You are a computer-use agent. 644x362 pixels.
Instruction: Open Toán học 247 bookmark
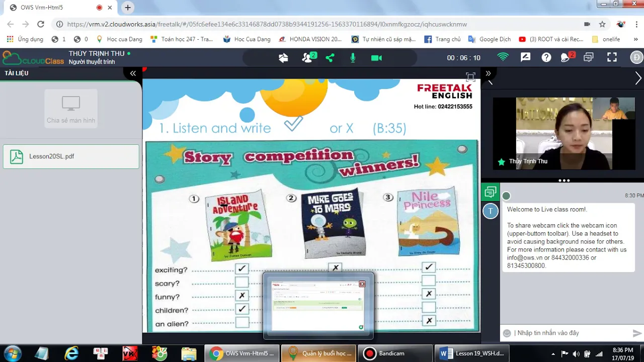coord(181,39)
